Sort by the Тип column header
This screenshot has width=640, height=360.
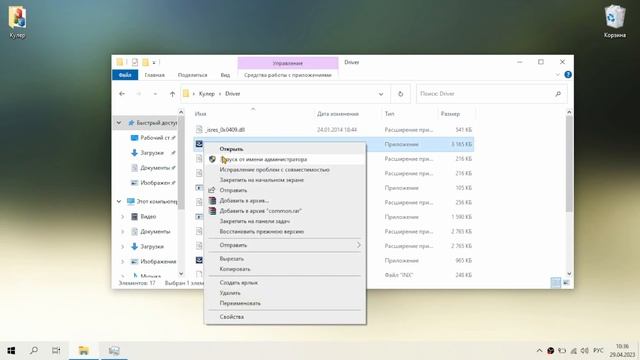tap(389, 114)
